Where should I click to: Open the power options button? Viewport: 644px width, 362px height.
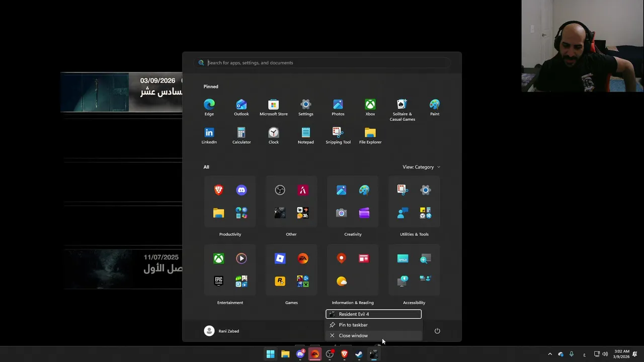point(437,331)
